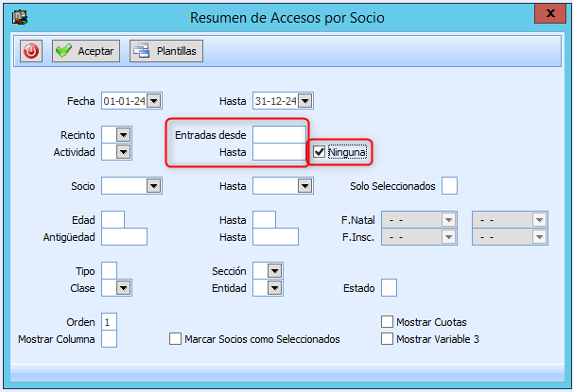573x392 pixels.
Task: Enable Mostrar Cuotas checkbox
Action: (387, 322)
